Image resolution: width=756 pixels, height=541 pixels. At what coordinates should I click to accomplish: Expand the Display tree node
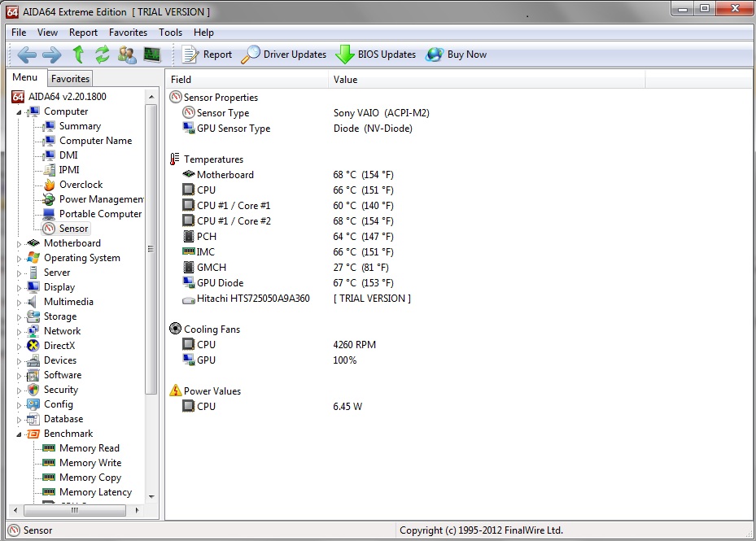click(19, 288)
